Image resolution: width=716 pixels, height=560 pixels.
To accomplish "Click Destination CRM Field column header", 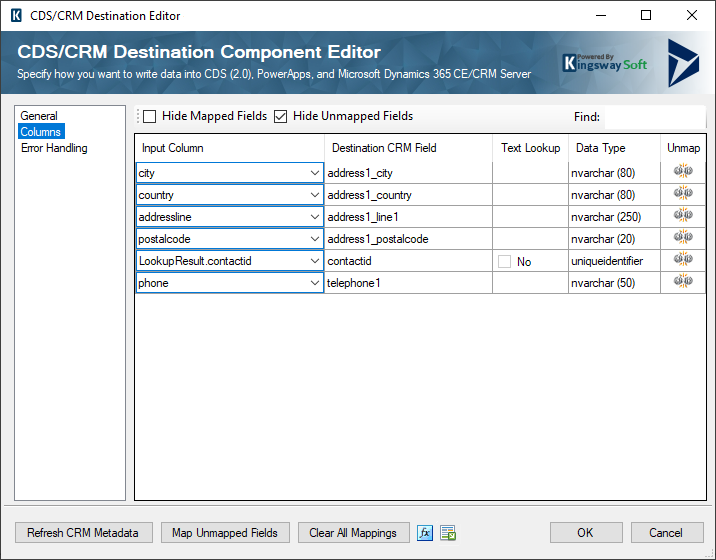I will coord(408,148).
